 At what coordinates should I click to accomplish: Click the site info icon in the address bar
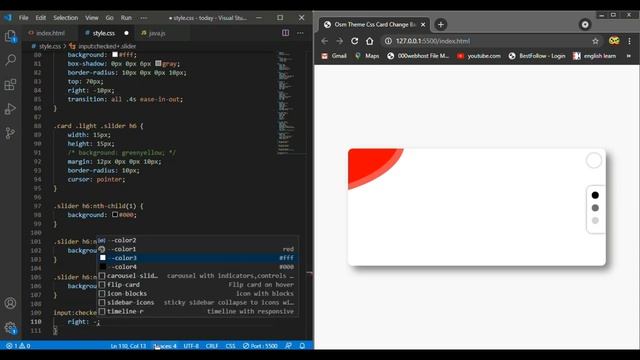pos(388,41)
